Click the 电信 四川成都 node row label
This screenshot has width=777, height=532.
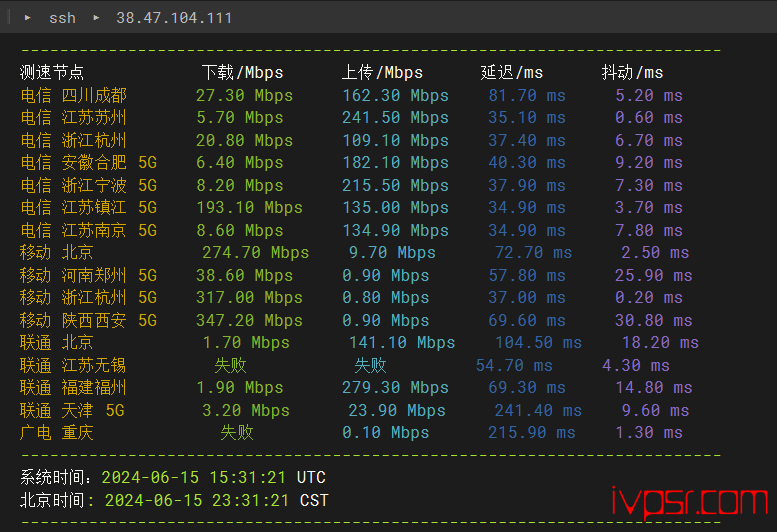click(73, 95)
